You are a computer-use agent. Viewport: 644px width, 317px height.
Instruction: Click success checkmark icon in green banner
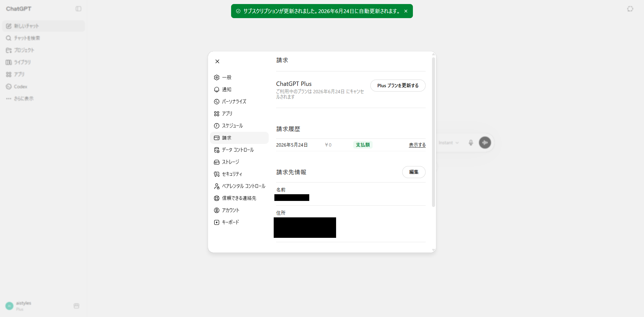coord(238,11)
